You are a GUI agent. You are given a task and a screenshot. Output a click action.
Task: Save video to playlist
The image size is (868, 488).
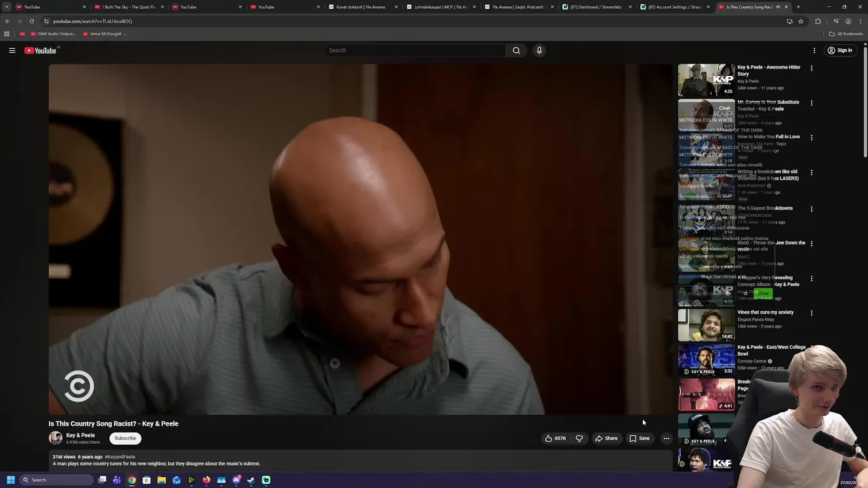click(639, 439)
